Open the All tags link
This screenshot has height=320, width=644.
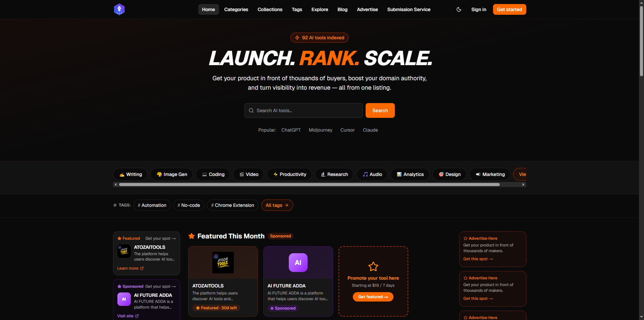click(x=277, y=205)
